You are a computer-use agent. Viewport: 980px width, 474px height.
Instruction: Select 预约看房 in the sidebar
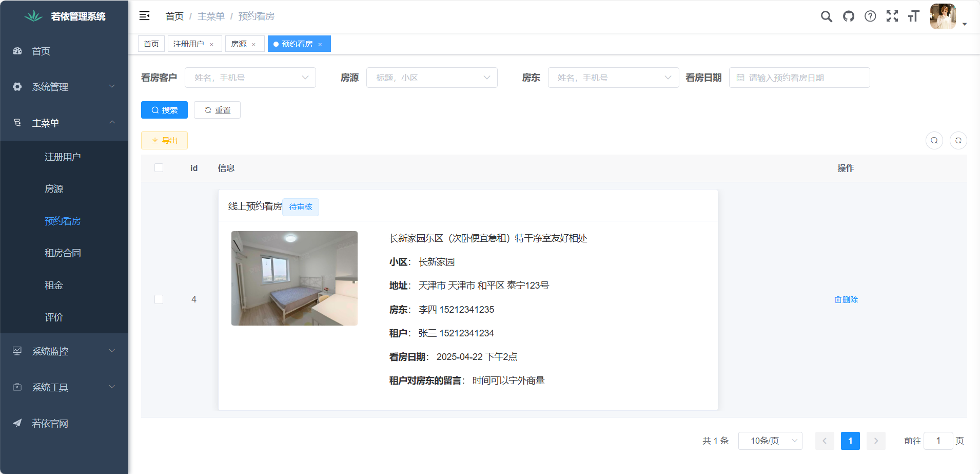(x=64, y=221)
